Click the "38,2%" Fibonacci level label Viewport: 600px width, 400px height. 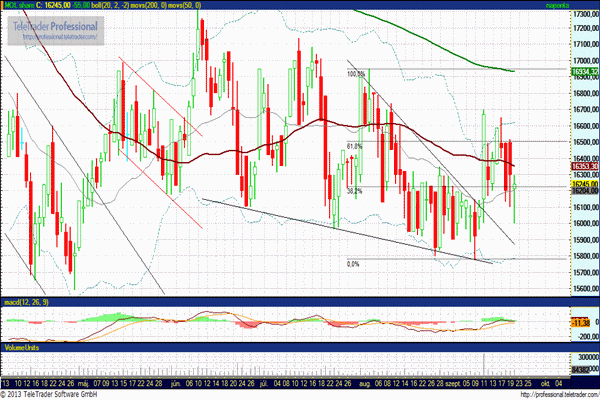pos(354,191)
